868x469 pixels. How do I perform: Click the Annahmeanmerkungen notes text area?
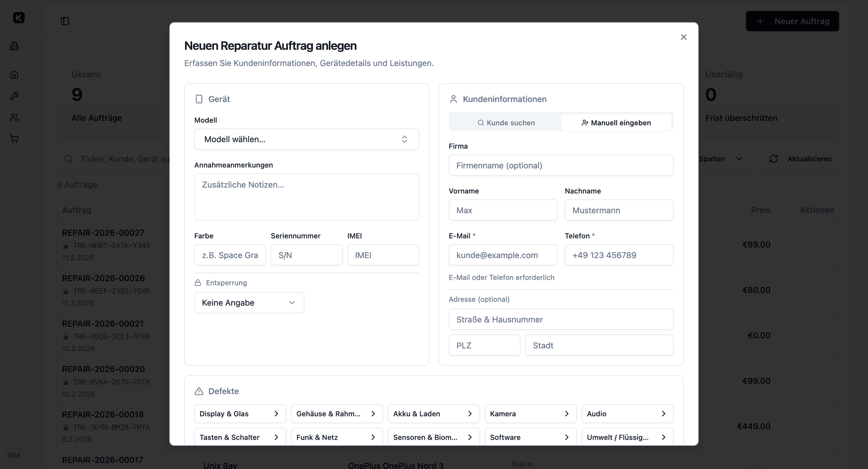[x=307, y=197]
